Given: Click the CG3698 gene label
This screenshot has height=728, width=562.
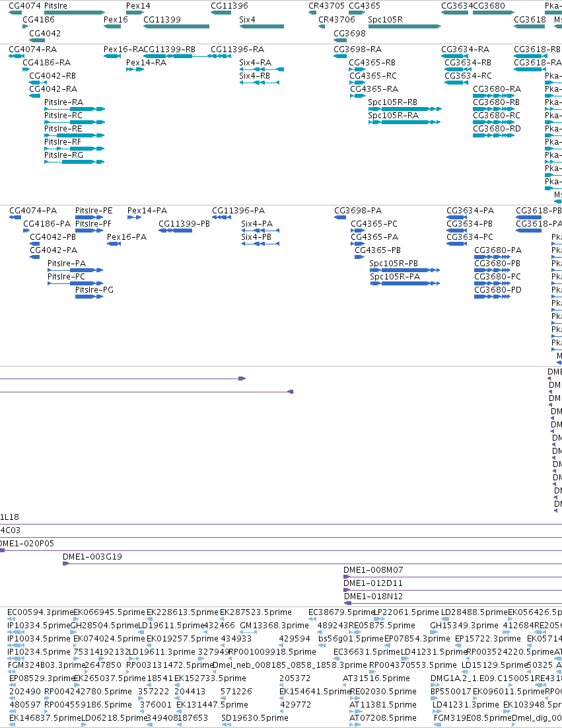Looking at the screenshot, I should [x=349, y=34].
